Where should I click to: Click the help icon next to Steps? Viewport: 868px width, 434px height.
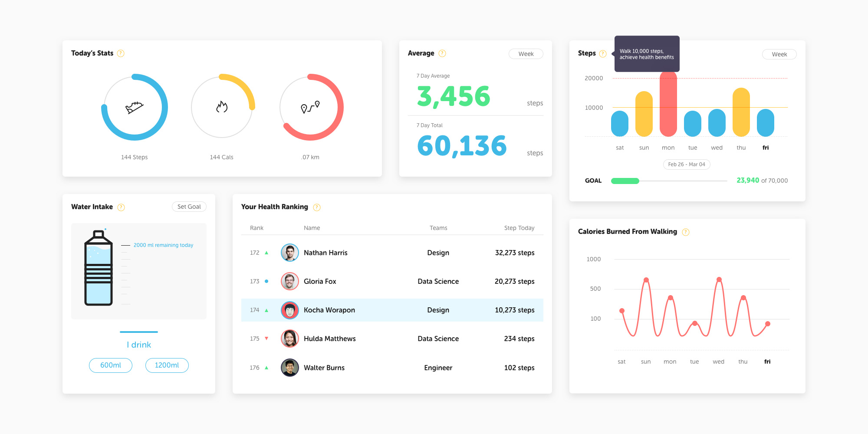[603, 54]
